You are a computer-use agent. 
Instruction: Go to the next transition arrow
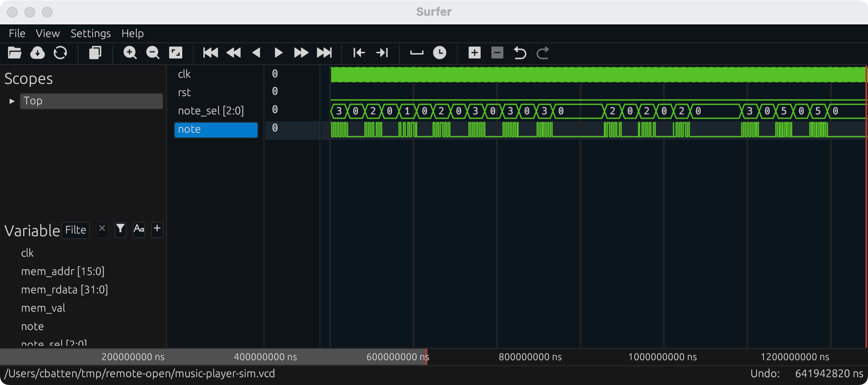382,53
